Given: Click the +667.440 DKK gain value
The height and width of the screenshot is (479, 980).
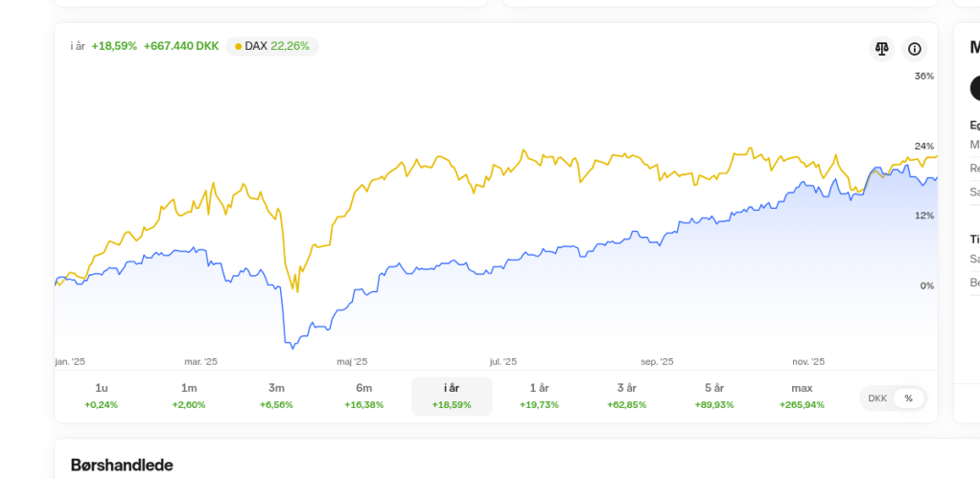Looking at the screenshot, I should click(x=181, y=46).
